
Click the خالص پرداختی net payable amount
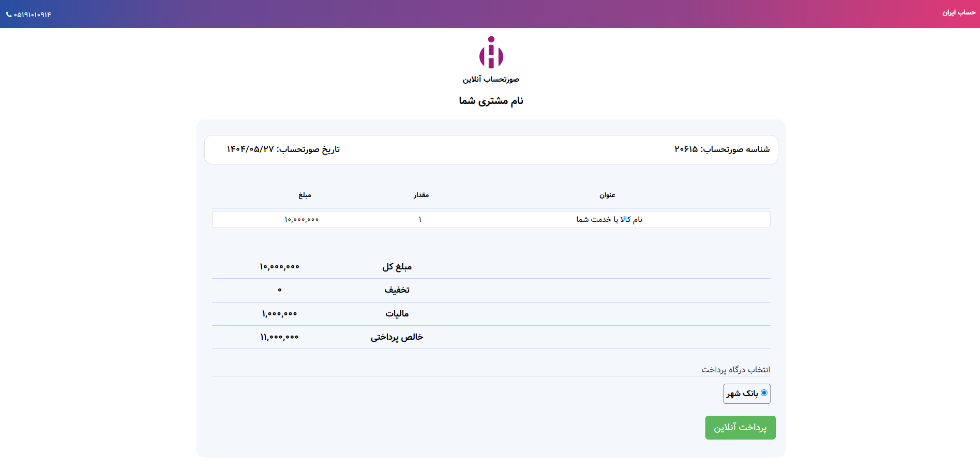(280, 337)
